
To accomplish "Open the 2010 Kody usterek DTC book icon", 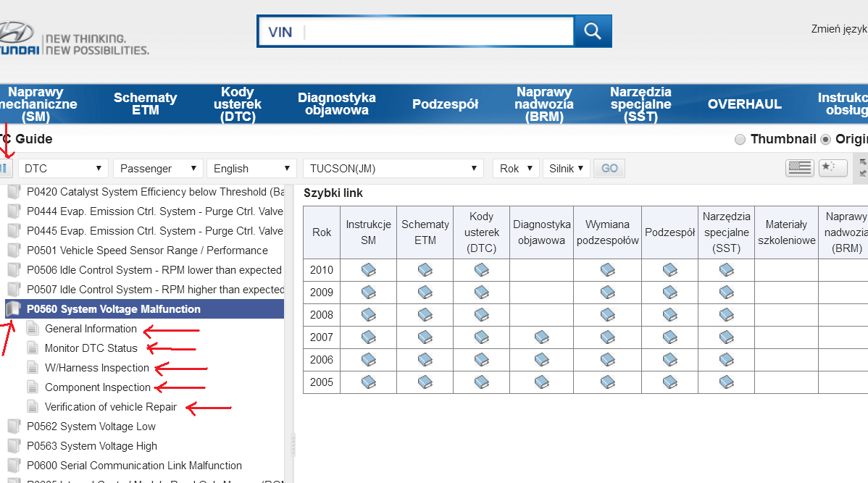I will (x=482, y=270).
